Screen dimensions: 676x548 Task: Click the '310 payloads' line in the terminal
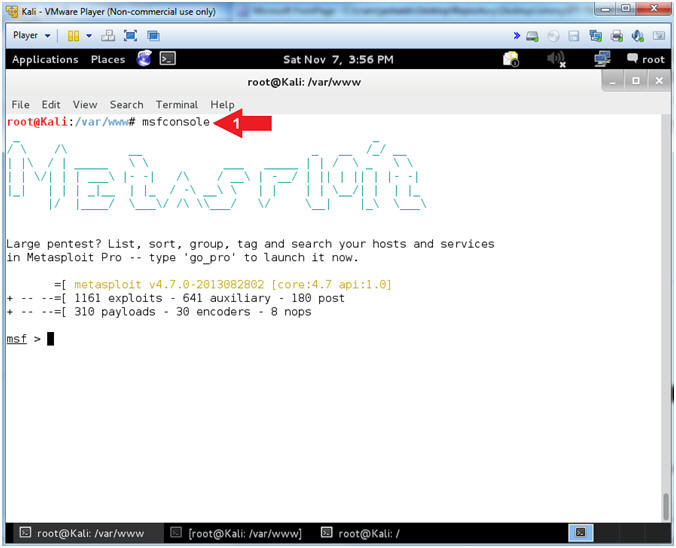click(159, 312)
